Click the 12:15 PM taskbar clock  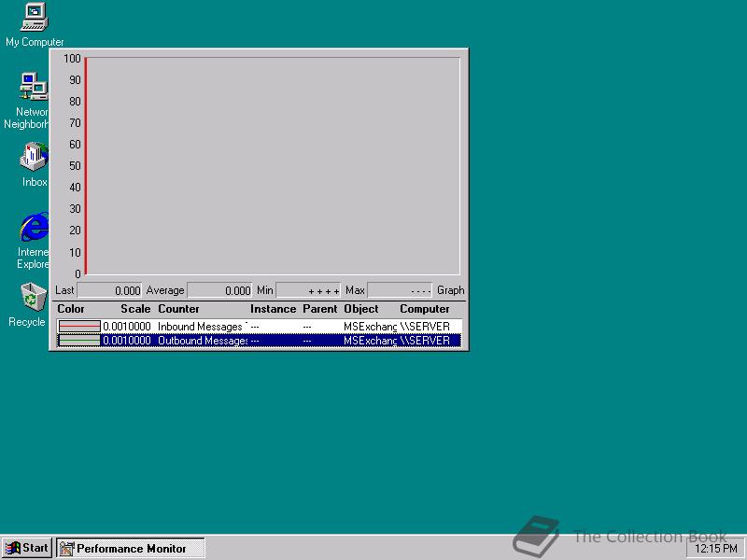pyautogui.click(x=716, y=549)
